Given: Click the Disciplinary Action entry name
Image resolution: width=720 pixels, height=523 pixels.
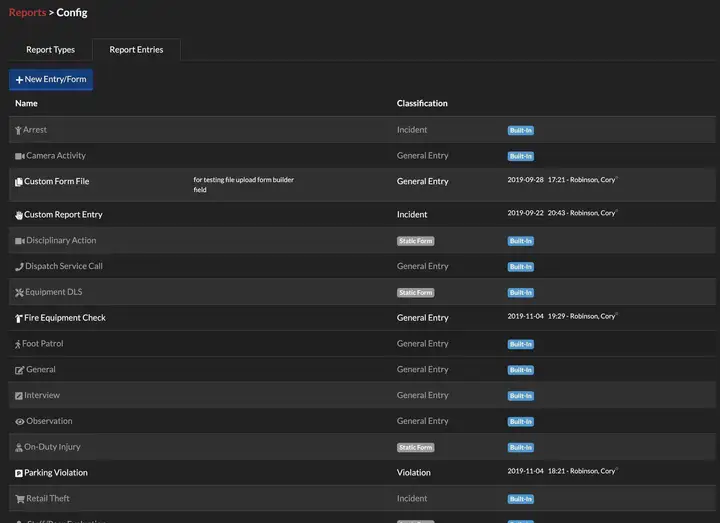Looking at the screenshot, I should tap(61, 240).
